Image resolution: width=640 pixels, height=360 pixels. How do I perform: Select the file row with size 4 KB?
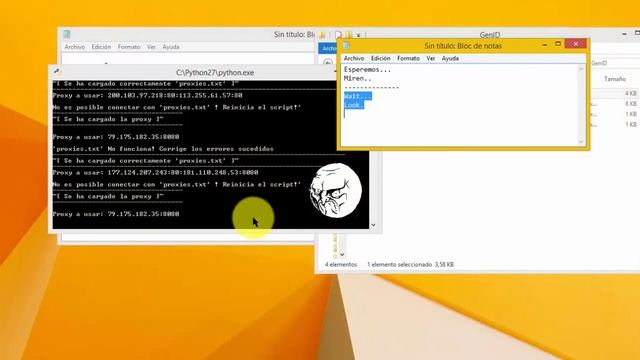click(x=615, y=93)
